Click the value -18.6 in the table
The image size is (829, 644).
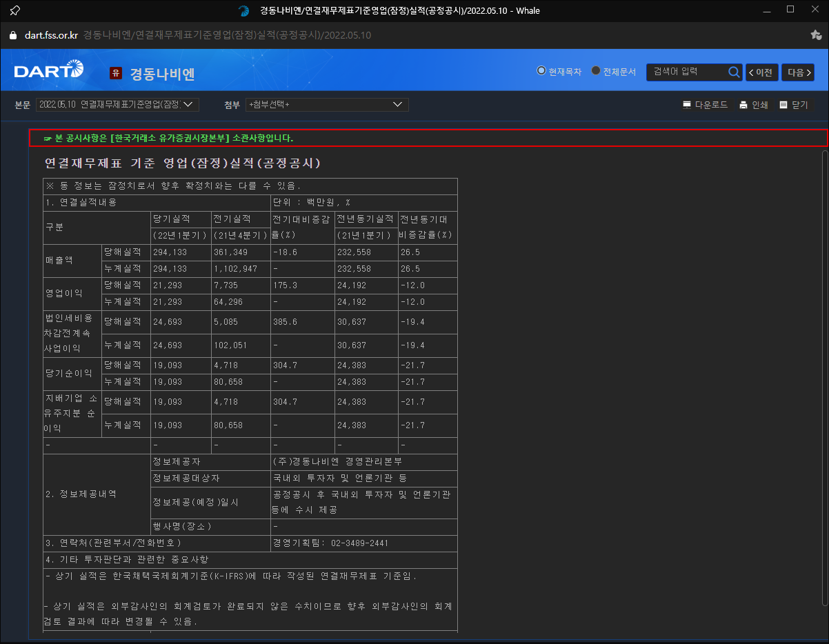[285, 252]
